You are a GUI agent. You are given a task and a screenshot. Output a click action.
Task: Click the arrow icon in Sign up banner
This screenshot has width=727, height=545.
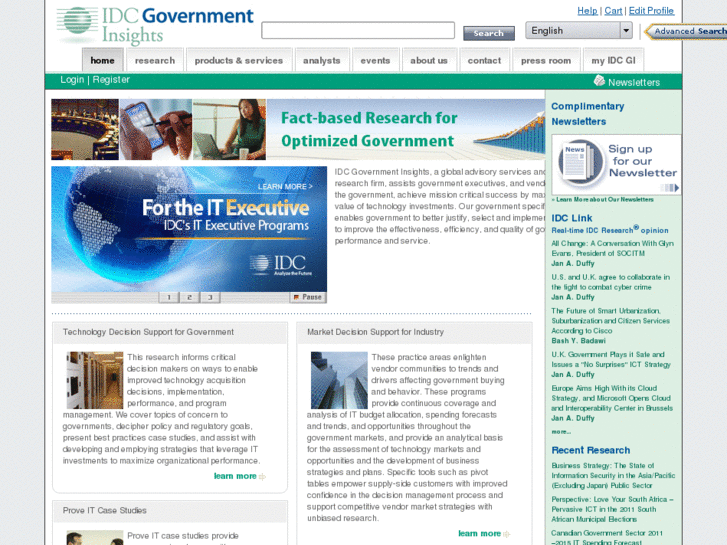(670, 188)
